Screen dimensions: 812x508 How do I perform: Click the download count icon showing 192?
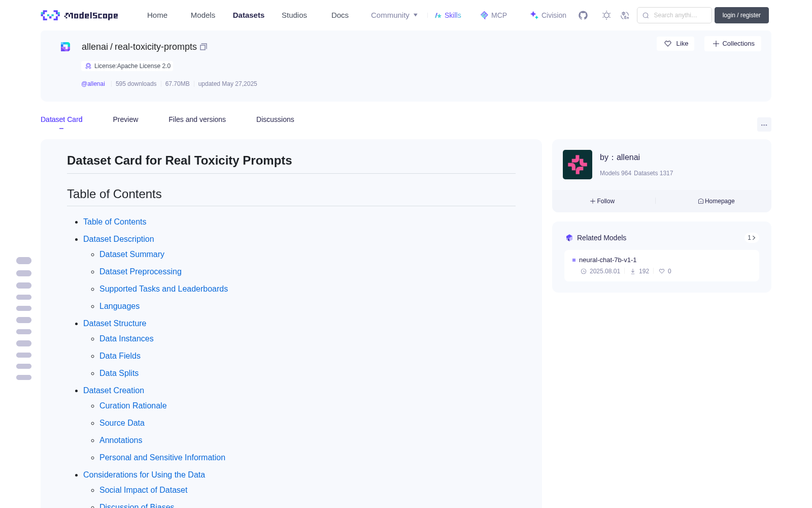(x=633, y=271)
